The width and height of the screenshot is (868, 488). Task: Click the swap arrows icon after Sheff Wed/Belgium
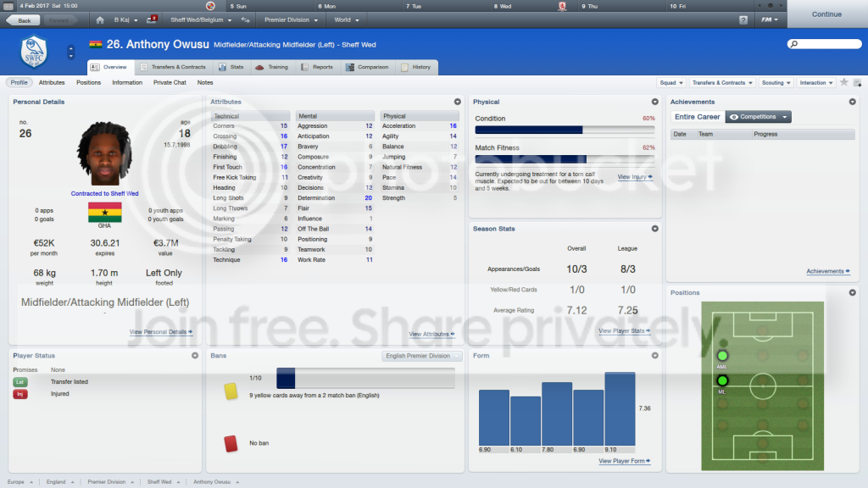(x=245, y=20)
